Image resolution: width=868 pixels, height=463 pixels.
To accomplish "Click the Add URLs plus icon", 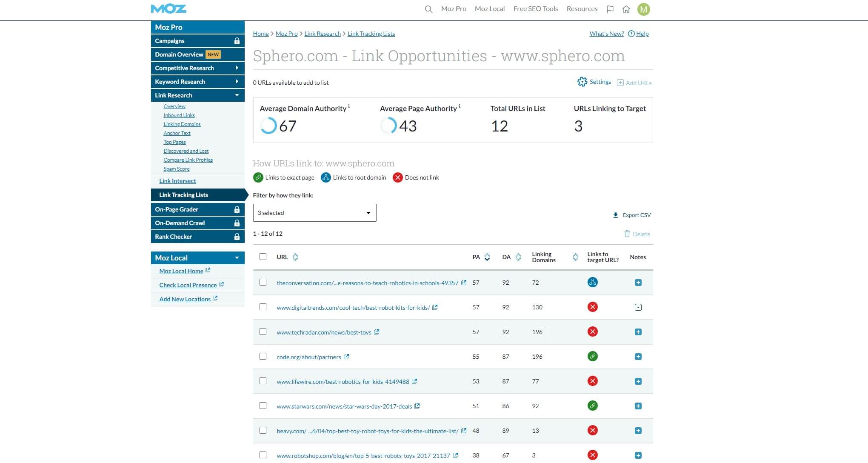I will click(620, 83).
